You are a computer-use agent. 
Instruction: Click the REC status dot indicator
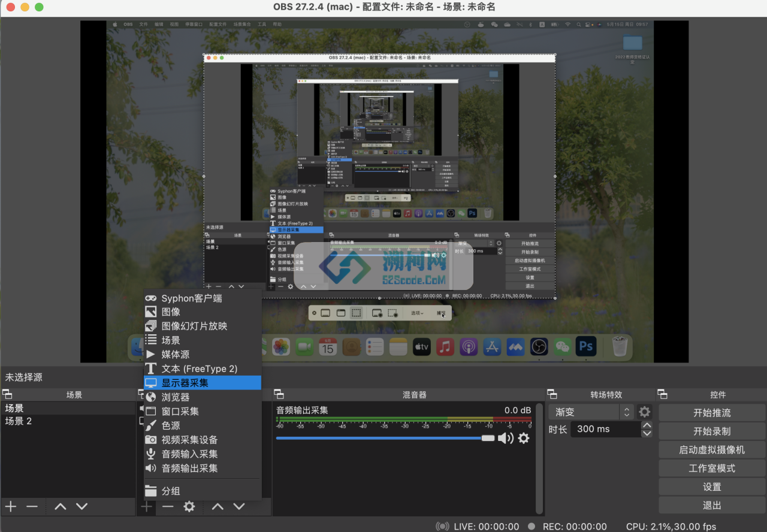coord(532,527)
